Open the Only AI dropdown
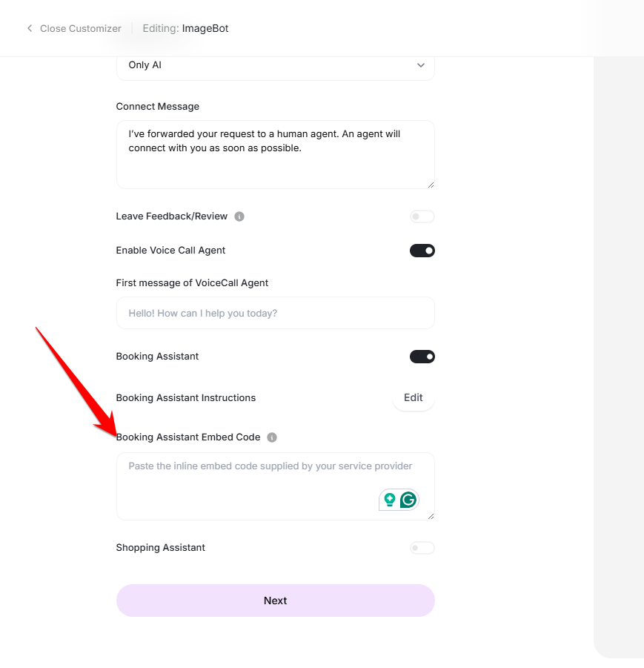 275,65
